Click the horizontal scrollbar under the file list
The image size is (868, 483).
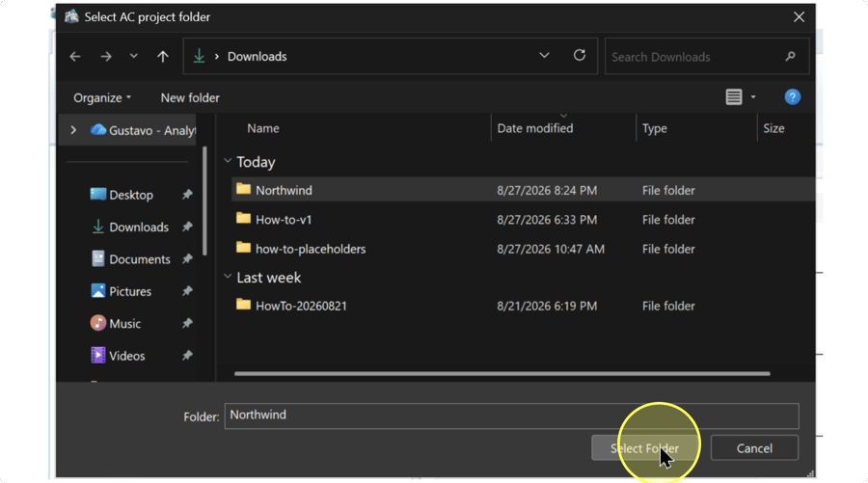[x=502, y=373]
